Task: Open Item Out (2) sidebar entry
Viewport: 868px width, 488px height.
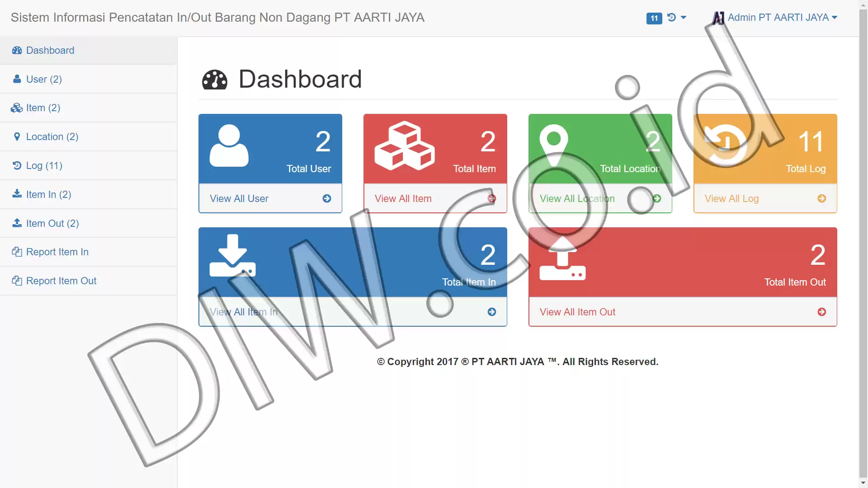Action: [88, 223]
